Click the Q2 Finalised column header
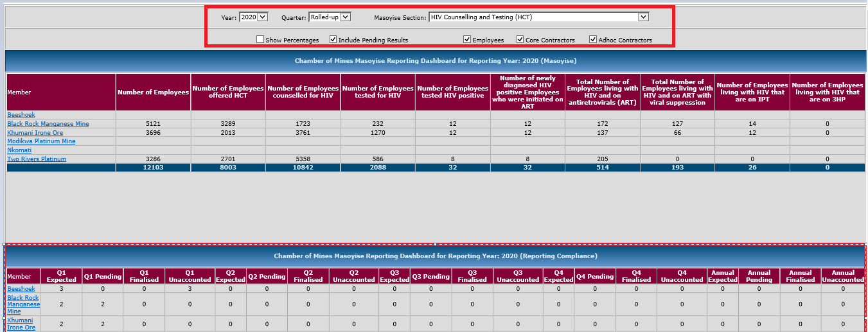868x332 pixels. (x=308, y=276)
